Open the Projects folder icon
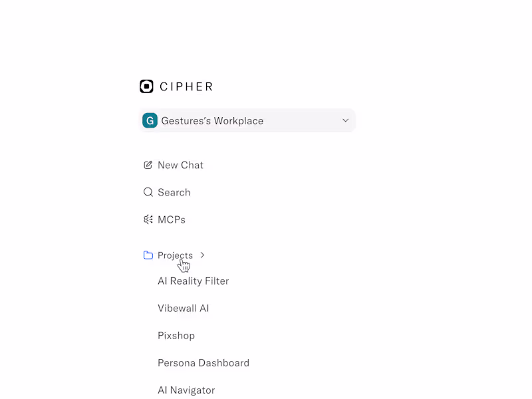The width and height of the screenshot is (532, 399). click(x=148, y=255)
